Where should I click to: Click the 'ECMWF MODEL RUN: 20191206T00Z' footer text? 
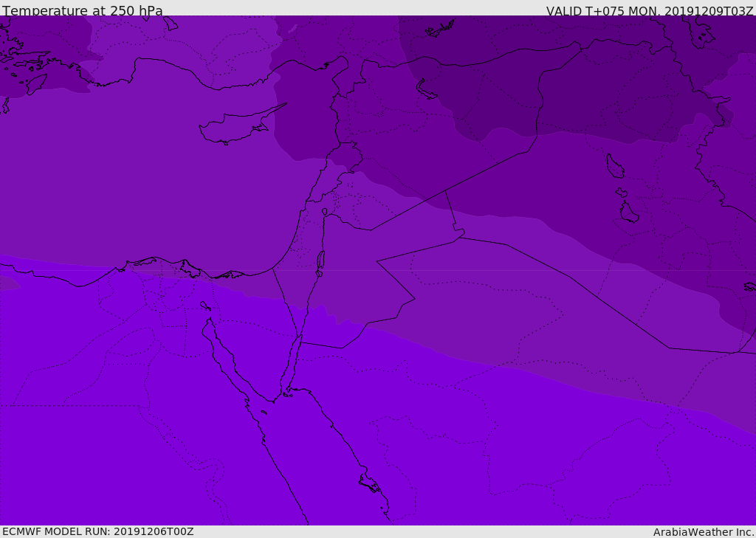point(98,531)
